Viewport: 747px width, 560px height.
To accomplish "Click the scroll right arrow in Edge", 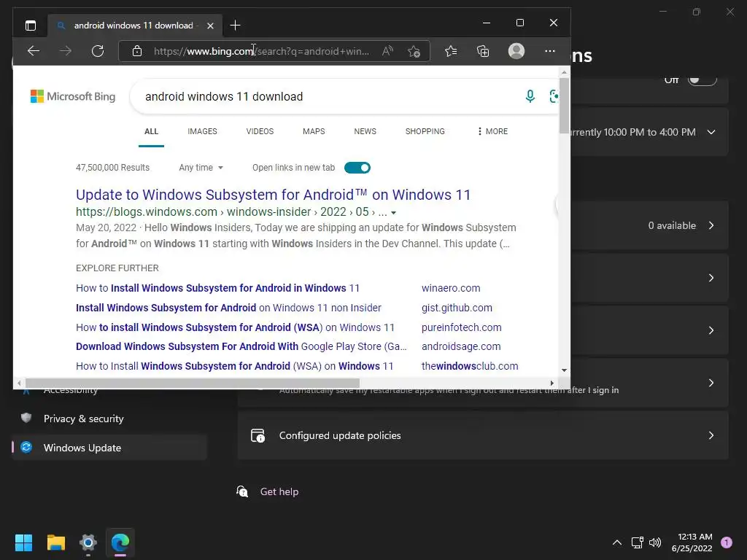I will (551, 383).
